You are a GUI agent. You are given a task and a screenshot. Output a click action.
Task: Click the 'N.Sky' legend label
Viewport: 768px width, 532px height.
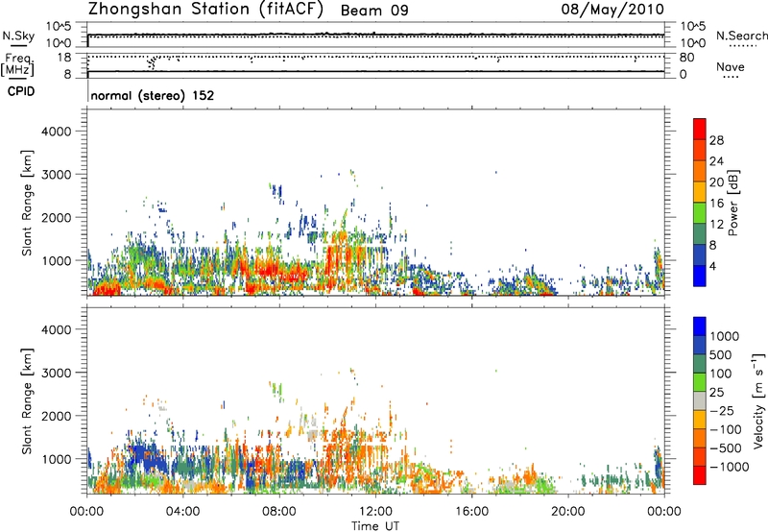(18, 36)
